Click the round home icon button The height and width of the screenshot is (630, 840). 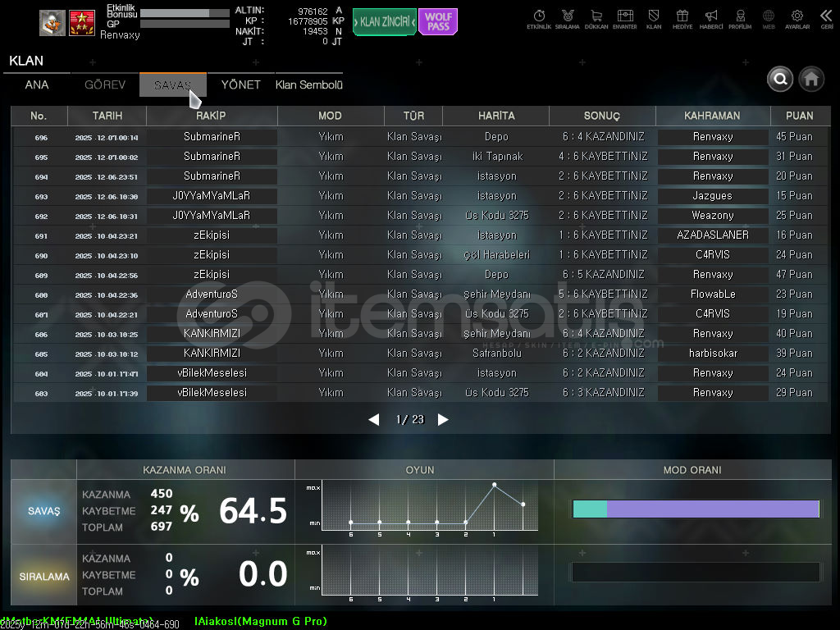811,79
